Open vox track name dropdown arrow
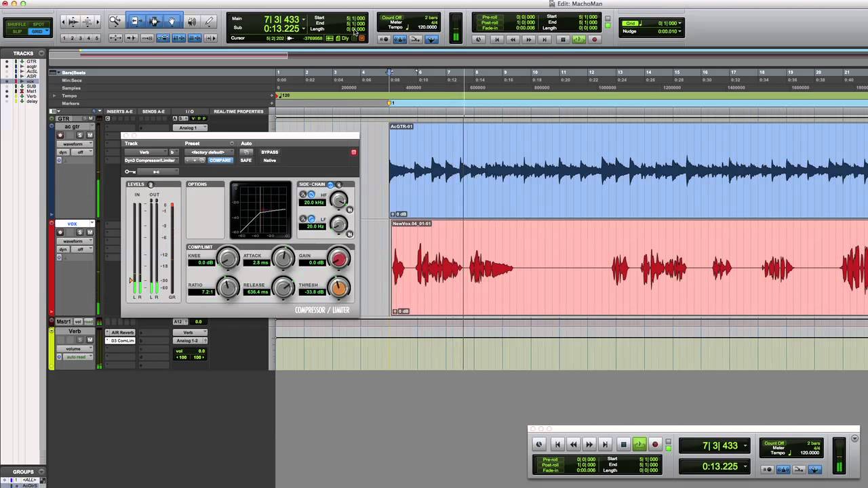 tap(92, 223)
